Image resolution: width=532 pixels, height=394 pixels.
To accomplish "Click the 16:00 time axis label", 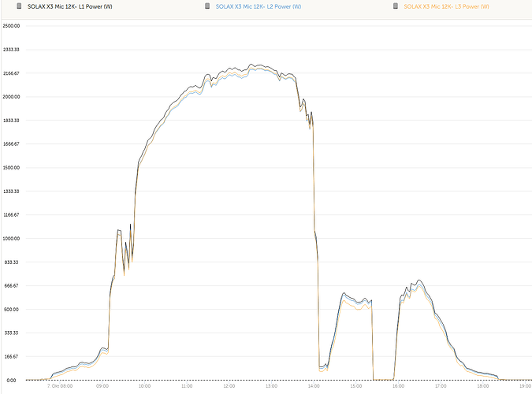I will coord(398,386).
